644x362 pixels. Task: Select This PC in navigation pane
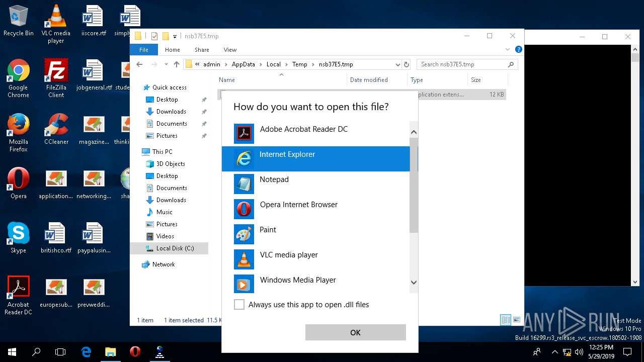pyautogui.click(x=162, y=152)
